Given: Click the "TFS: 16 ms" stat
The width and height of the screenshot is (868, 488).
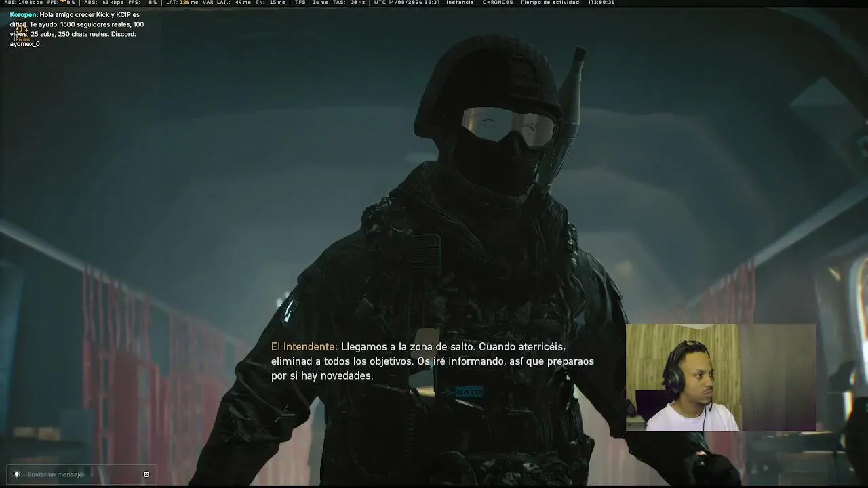Looking at the screenshot, I should point(311,3).
